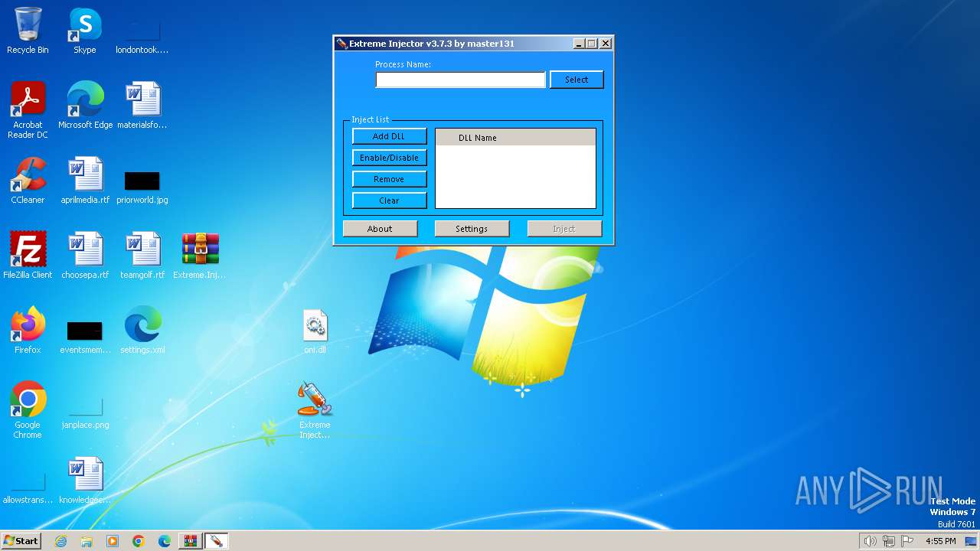Open the Recycle Bin desktop icon
Screen dimensions: 980x551
click(28, 31)
